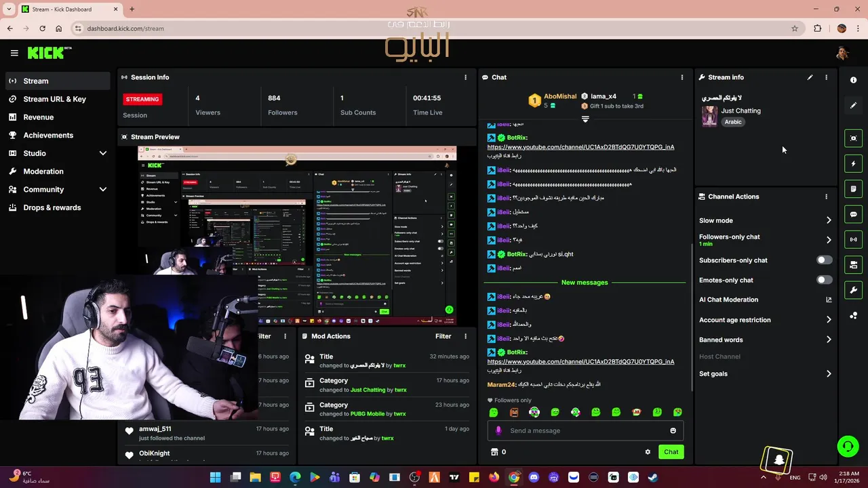Open Channel Actions three-dot menu
Viewport: 868px width, 488px height.
pyautogui.click(x=826, y=197)
